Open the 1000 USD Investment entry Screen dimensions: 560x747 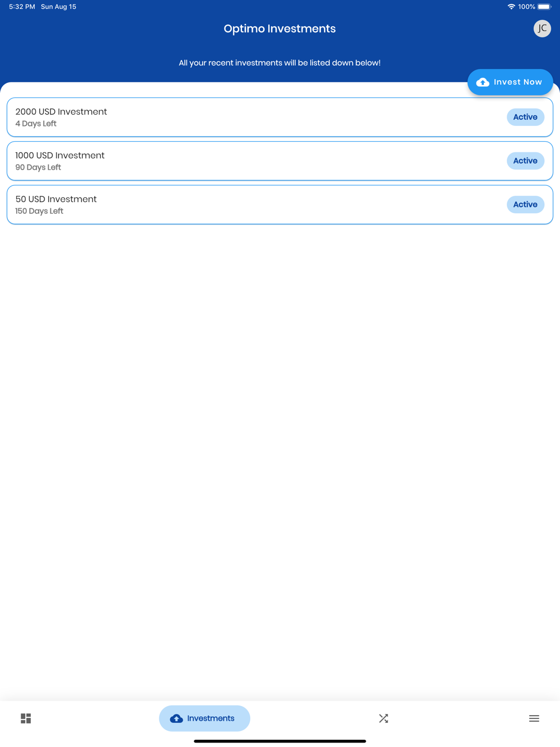60,155
